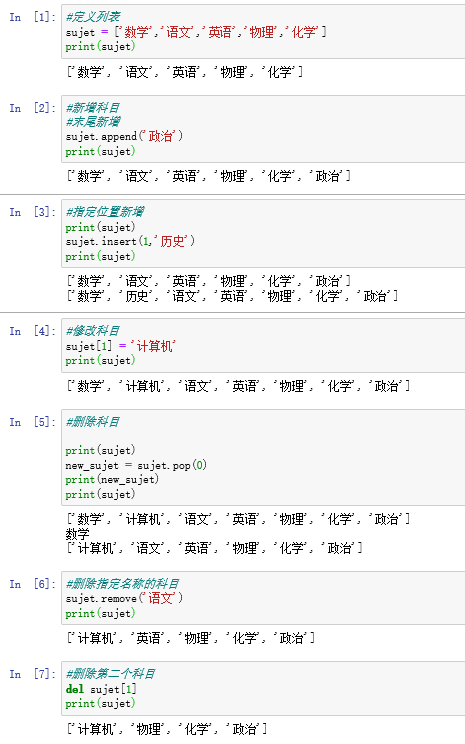Click the comment #末尾新增

tap(93, 122)
